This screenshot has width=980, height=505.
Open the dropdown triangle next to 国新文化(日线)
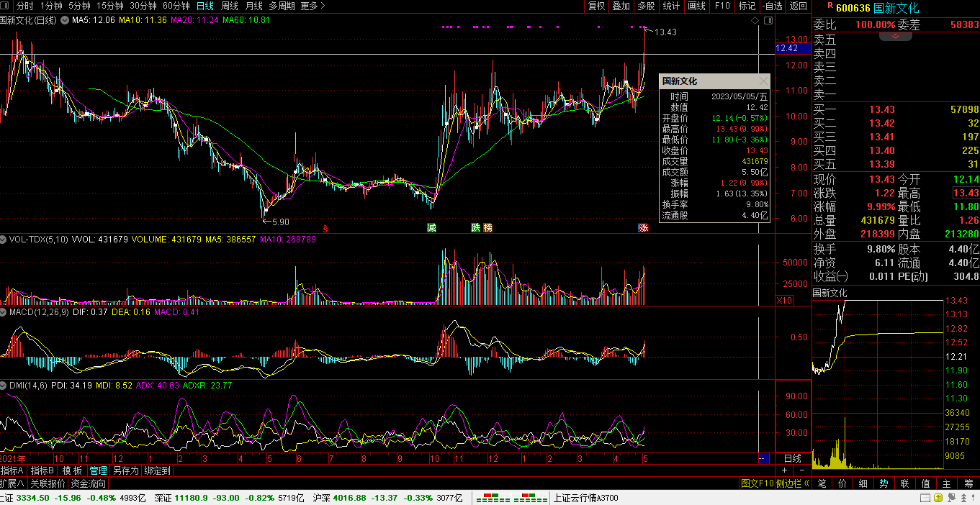click(x=66, y=20)
